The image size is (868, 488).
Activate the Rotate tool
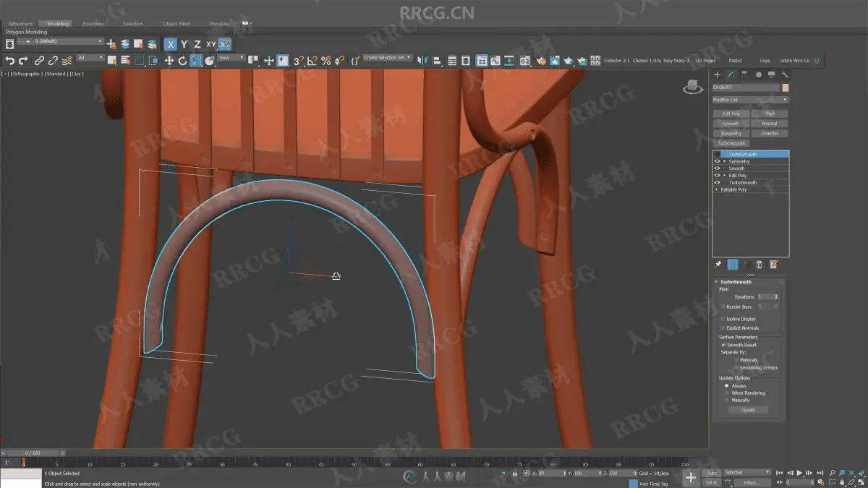[x=182, y=61]
